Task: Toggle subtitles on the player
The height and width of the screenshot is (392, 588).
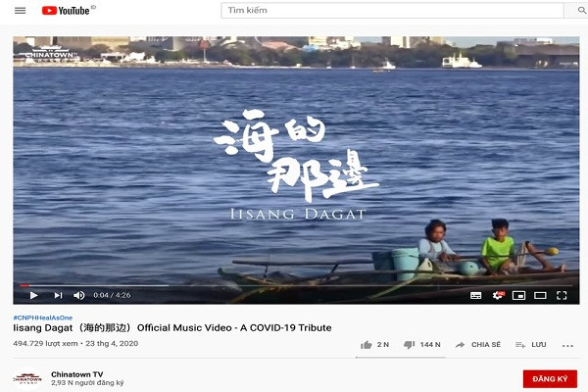Action: (x=476, y=295)
